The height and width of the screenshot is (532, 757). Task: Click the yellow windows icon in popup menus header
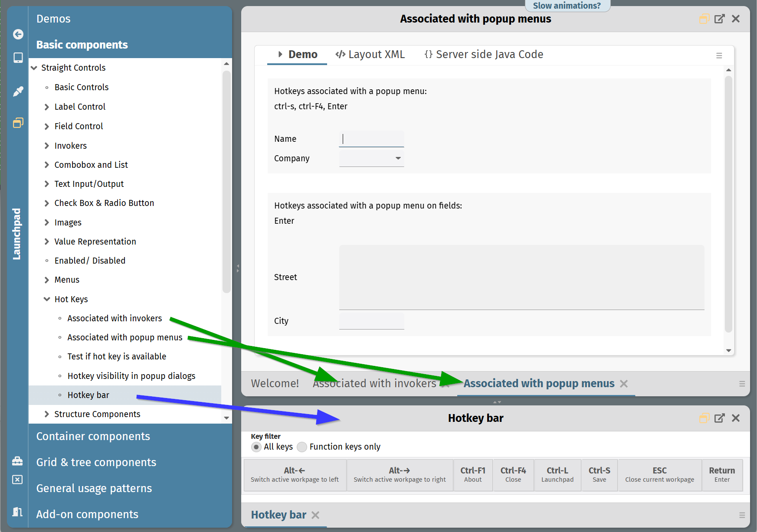point(704,19)
